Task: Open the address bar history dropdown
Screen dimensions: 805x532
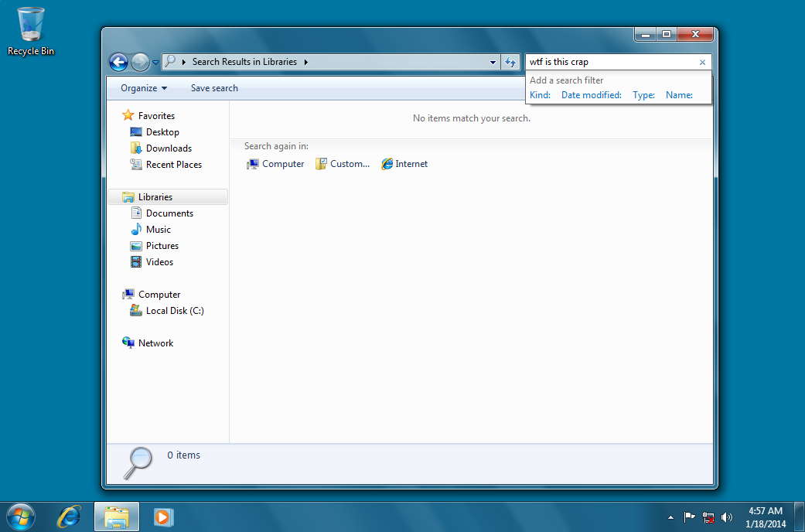Action: coord(493,62)
